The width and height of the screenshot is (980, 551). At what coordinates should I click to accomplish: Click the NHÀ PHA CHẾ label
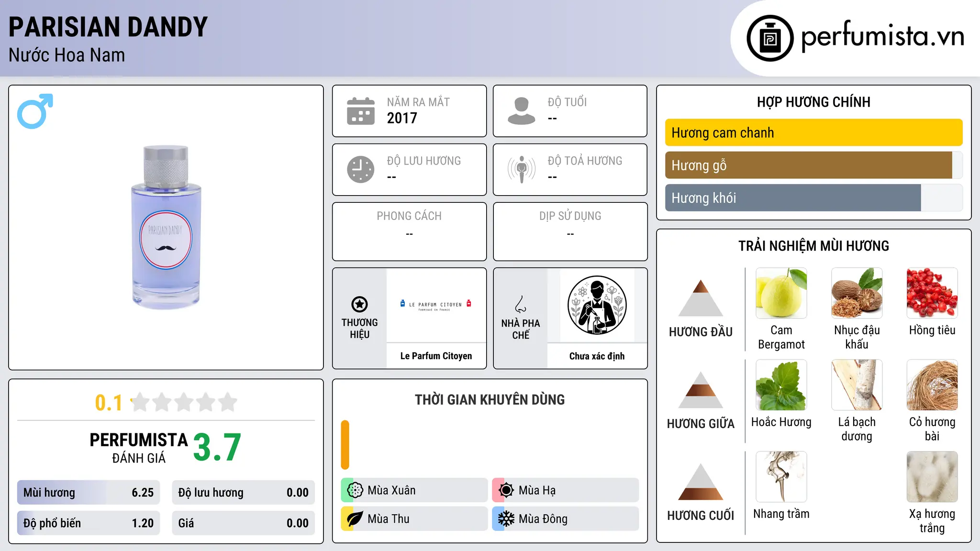[521, 329]
